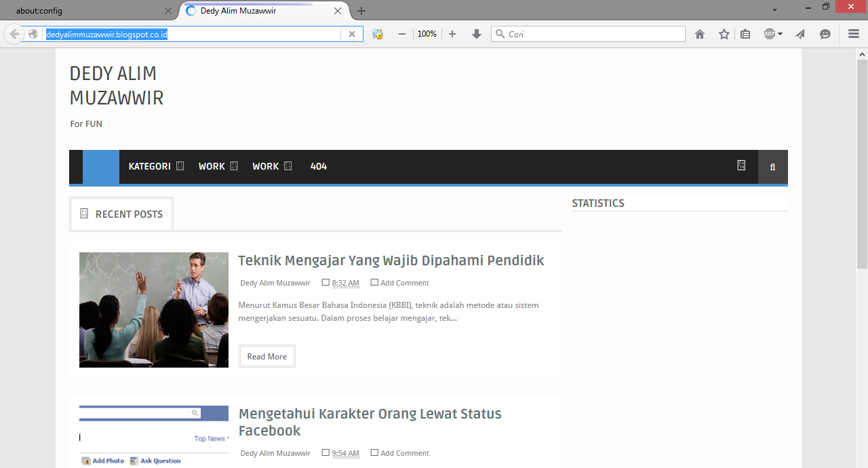This screenshot has width=868, height=468.
Task: Add Comment on the Facebook status post
Action: pos(405,453)
